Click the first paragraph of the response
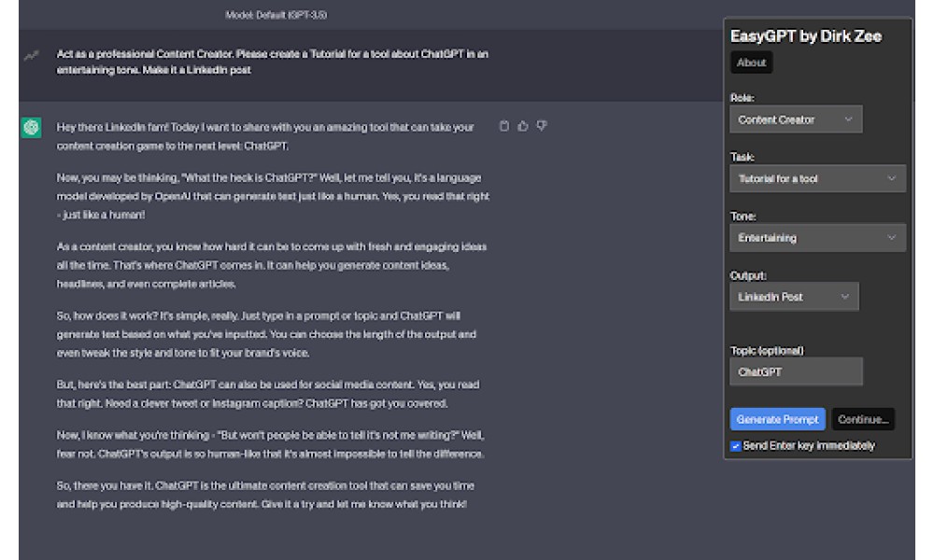934x560 pixels. click(x=265, y=136)
